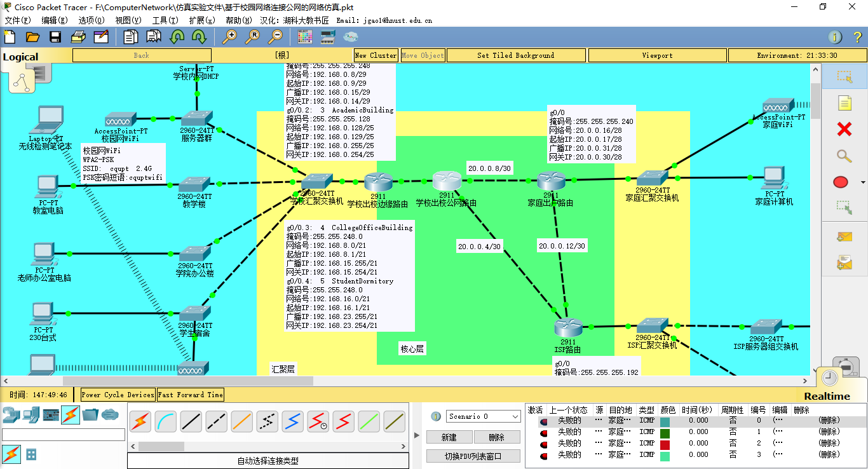Click the Zoom Out magnifier icon
This screenshot has height=469, width=868.
(276, 37)
